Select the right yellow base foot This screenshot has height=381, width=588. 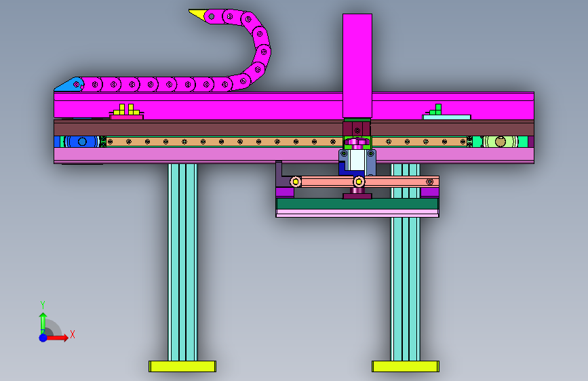coord(406,366)
